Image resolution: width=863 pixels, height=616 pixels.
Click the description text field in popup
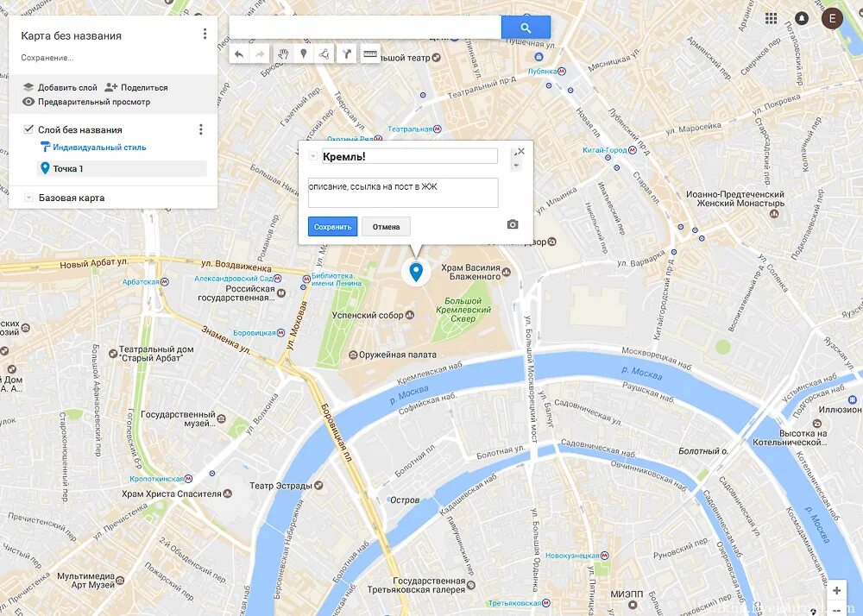click(x=403, y=192)
